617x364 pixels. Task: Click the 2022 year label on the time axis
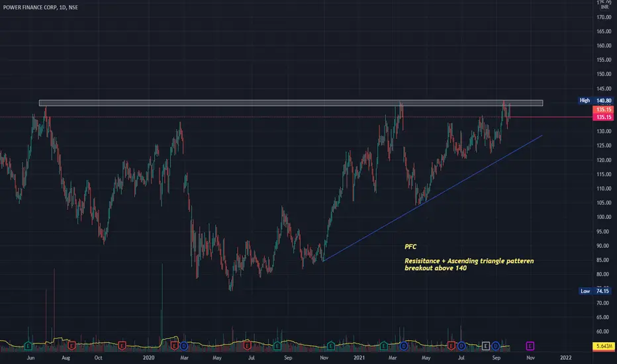click(x=565, y=357)
